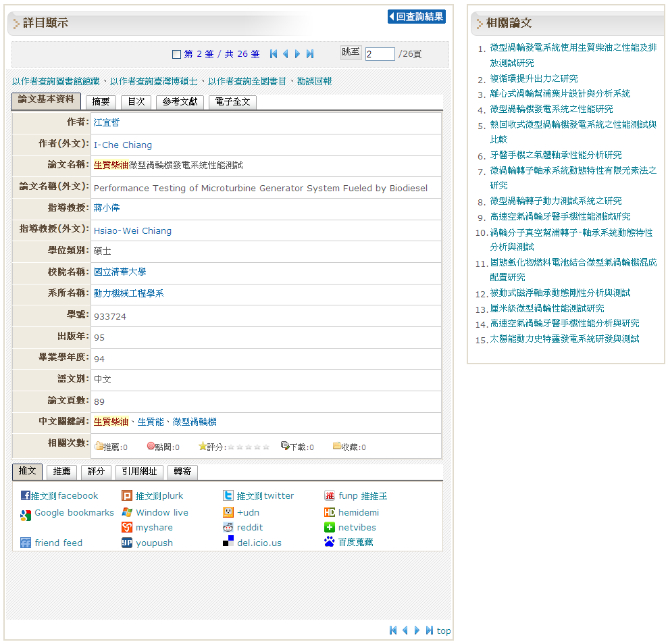Click the top link at page bottom
Screen dimensions: 668x644
coord(444,630)
